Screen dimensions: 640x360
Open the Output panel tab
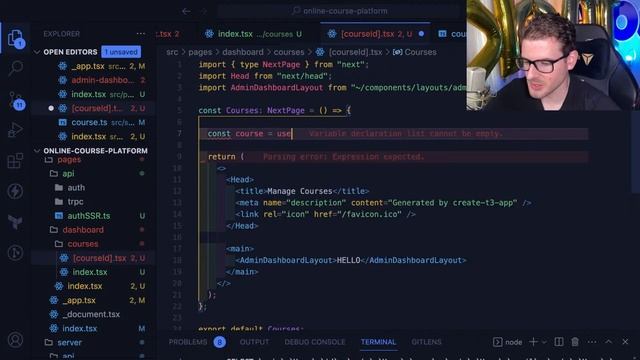click(x=254, y=342)
